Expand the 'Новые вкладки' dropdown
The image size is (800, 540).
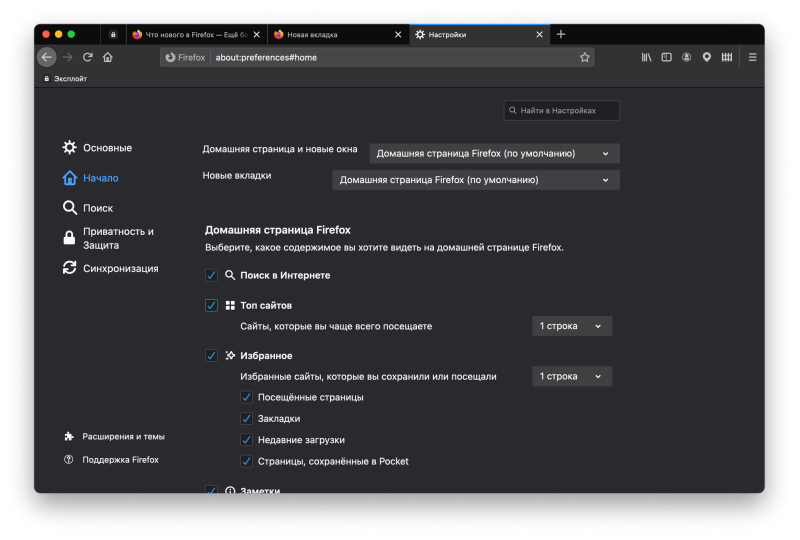tap(476, 180)
